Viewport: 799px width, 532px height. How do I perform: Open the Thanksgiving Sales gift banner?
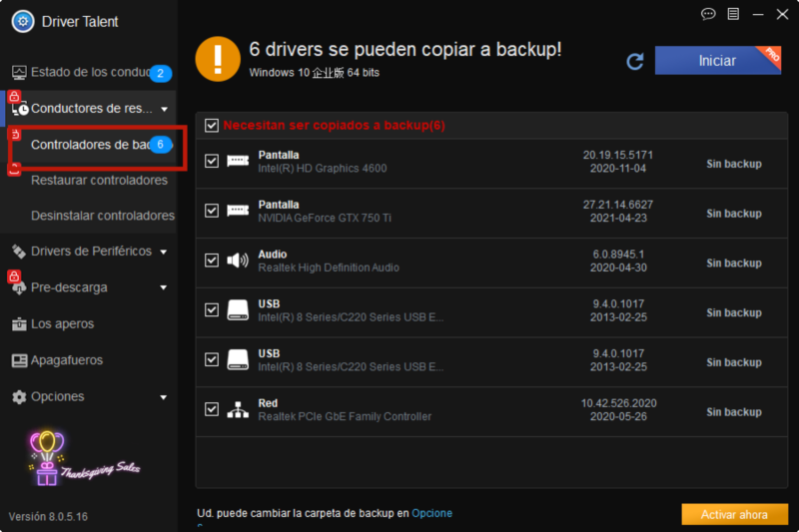[x=84, y=458]
